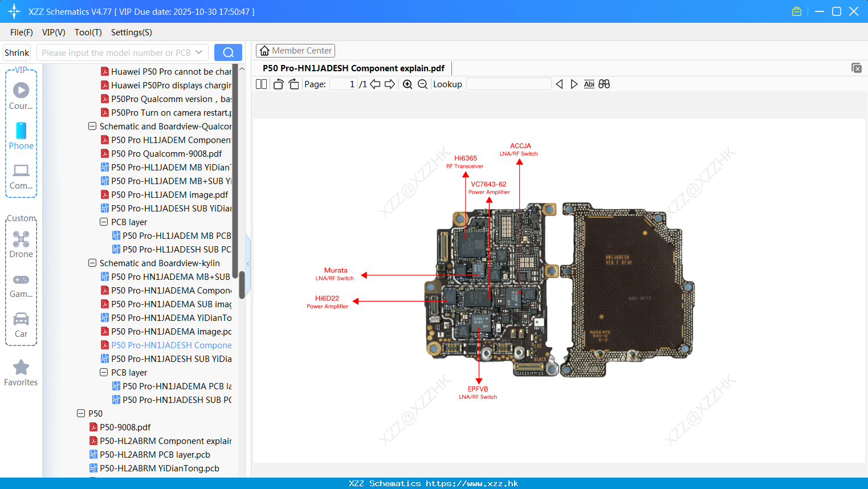
Task: Collapse the P50 tree node
Action: click(81, 413)
